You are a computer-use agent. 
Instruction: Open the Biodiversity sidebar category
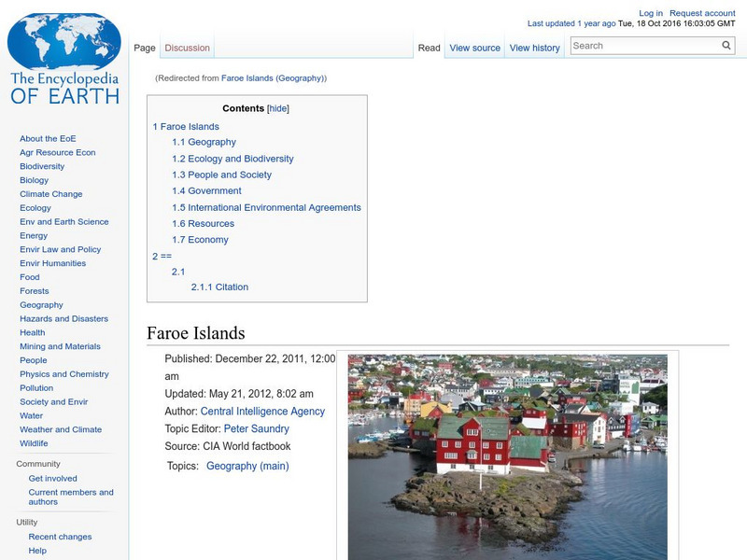[40, 166]
